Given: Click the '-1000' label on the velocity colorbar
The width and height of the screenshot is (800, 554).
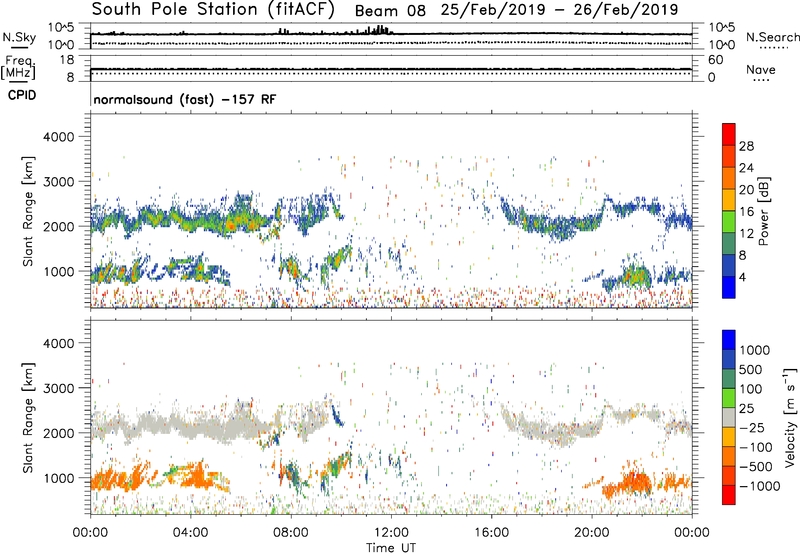Looking at the screenshot, I should (759, 486).
